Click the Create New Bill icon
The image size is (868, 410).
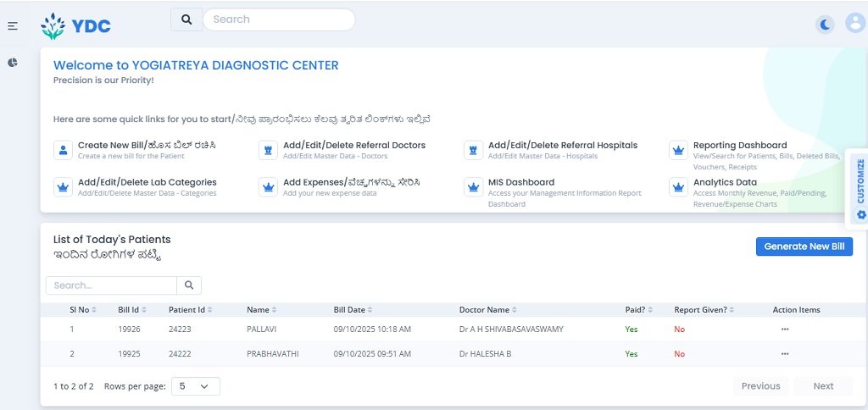click(x=63, y=150)
